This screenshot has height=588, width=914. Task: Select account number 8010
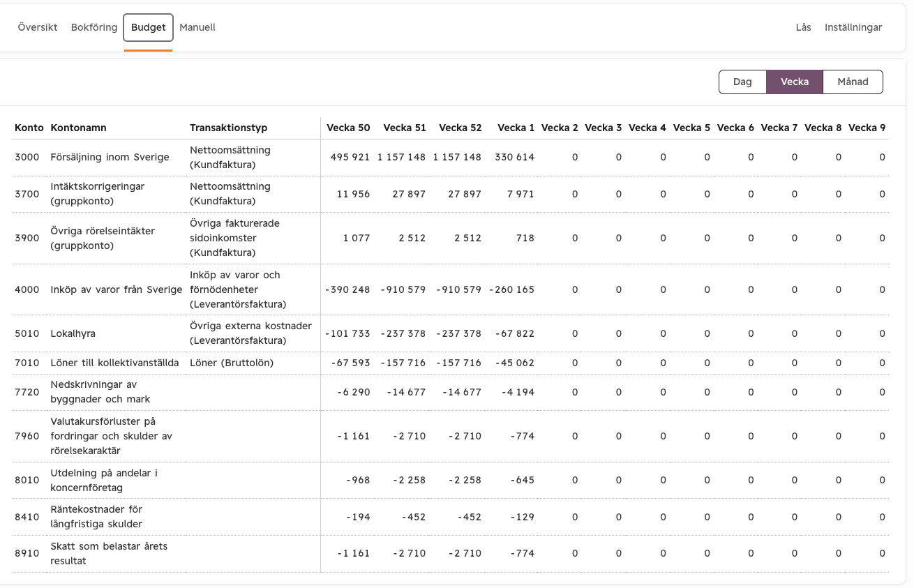[x=27, y=480]
